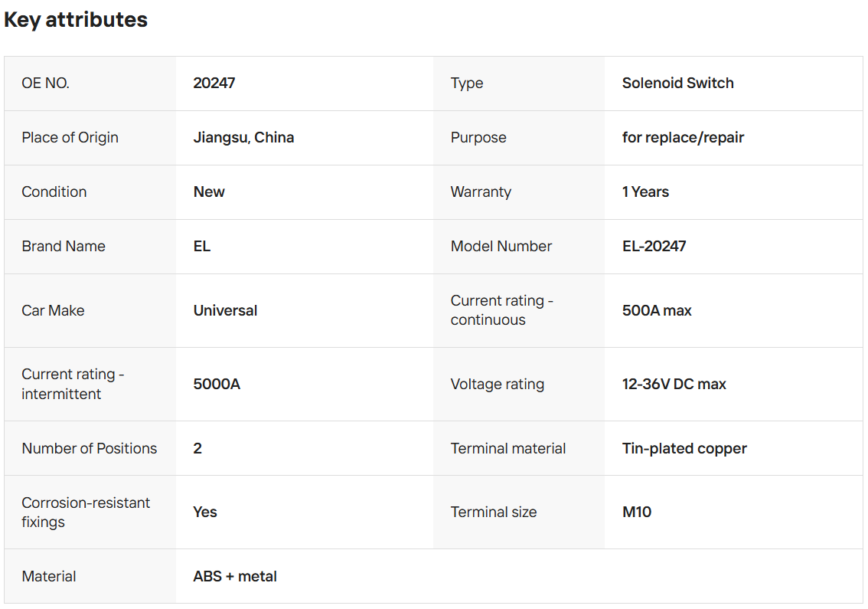Click the Corrosion-resistant fixings label
Image resolution: width=868 pixels, height=609 pixels.
tap(86, 512)
